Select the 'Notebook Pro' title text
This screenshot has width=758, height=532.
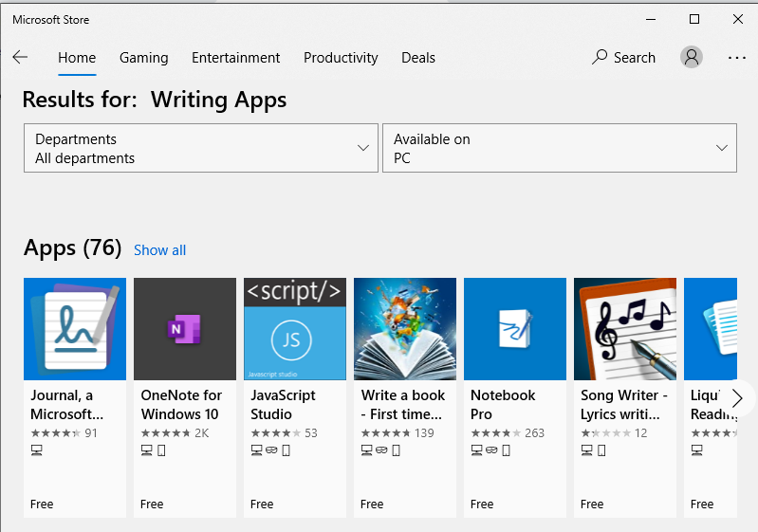[503, 405]
